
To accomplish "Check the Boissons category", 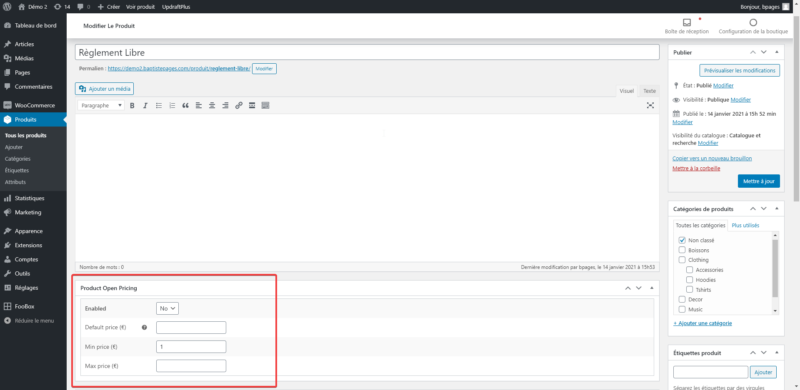I will (682, 250).
